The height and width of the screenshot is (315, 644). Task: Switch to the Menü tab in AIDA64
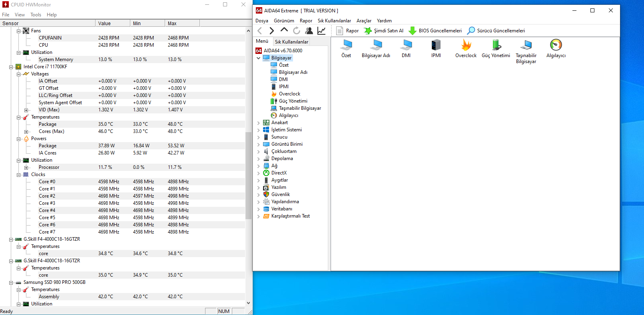[x=262, y=41]
